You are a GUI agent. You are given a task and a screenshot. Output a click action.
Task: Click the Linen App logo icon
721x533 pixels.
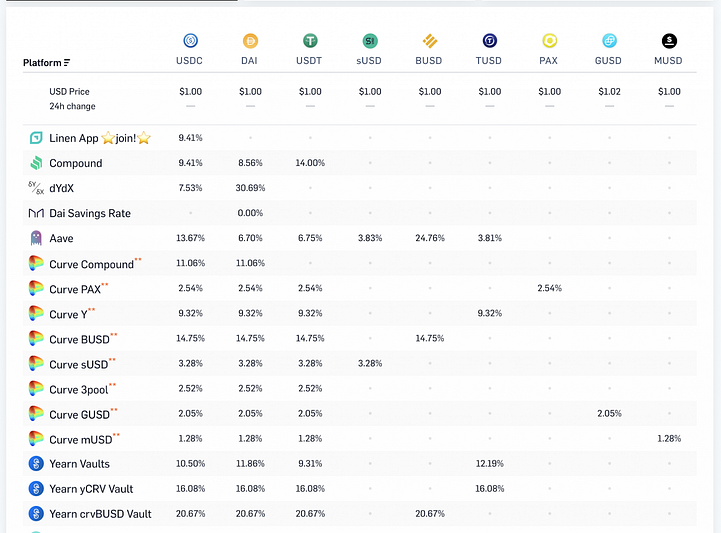pos(36,138)
